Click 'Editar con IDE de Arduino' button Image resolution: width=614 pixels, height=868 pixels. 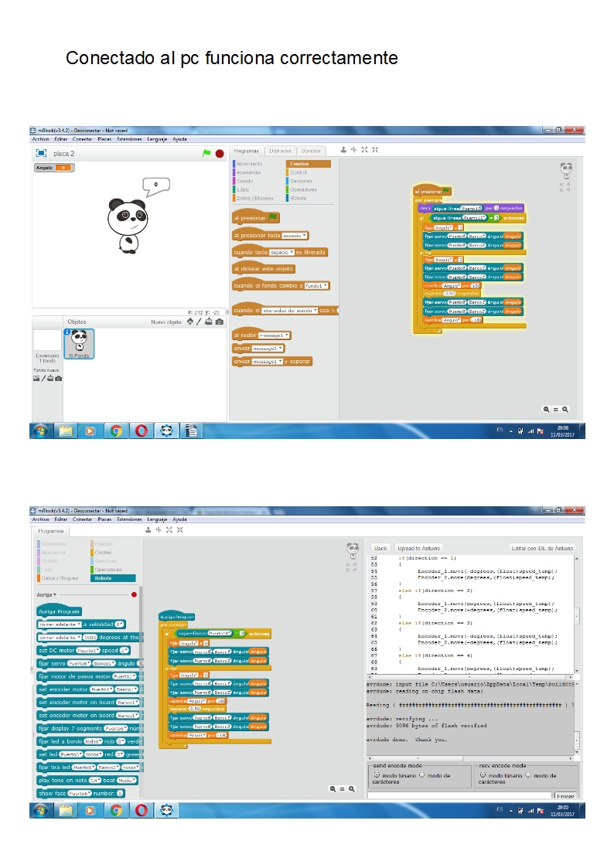point(542,548)
